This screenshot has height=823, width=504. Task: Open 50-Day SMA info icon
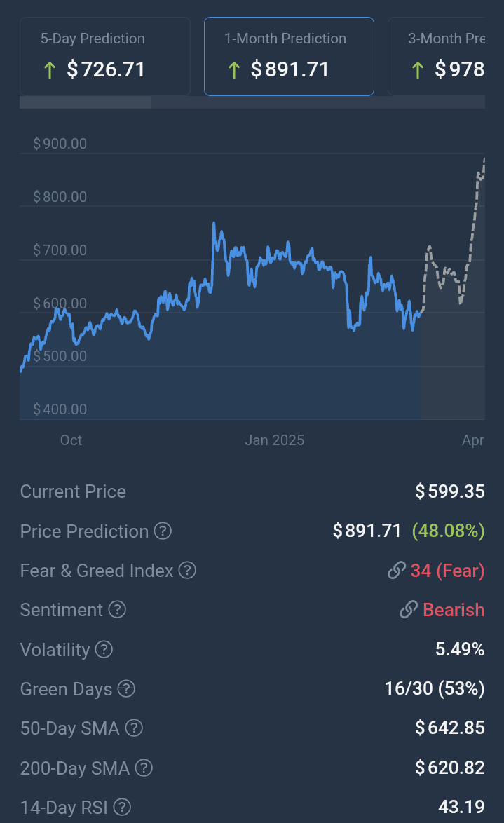click(x=134, y=728)
